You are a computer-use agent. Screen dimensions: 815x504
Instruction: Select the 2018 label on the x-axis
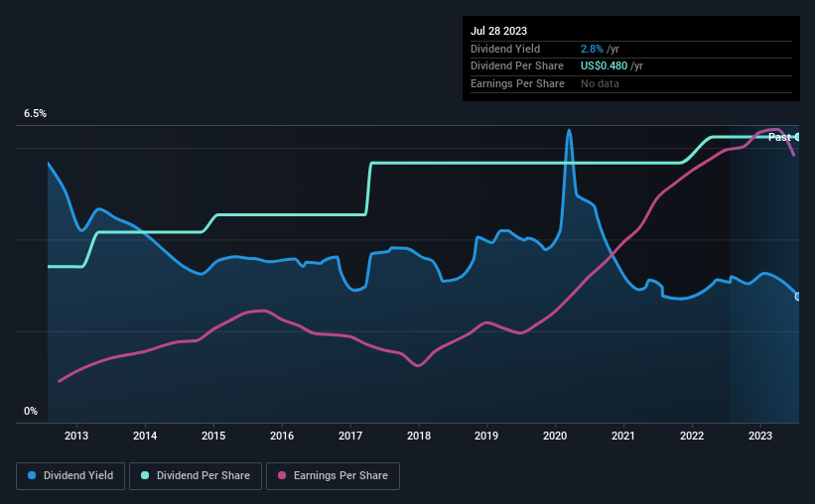(x=418, y=436)
